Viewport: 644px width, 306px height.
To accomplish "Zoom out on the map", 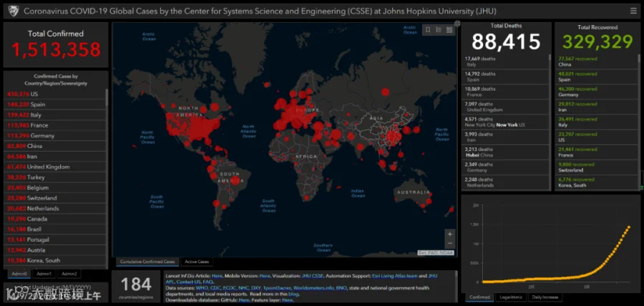I will coord(450,243).
